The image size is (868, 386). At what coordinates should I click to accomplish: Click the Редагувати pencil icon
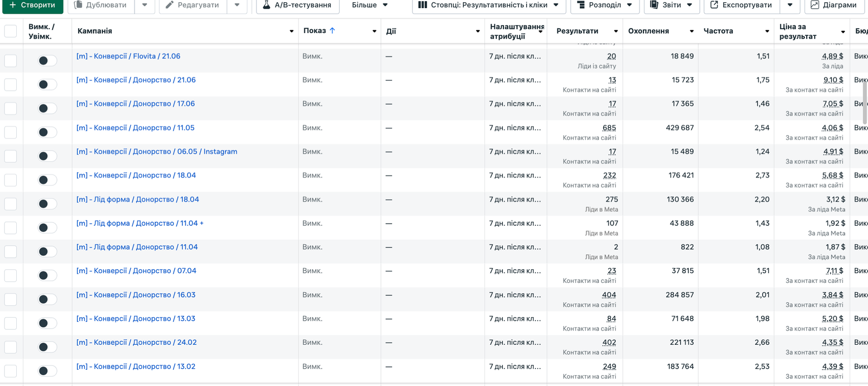[169, 5]
